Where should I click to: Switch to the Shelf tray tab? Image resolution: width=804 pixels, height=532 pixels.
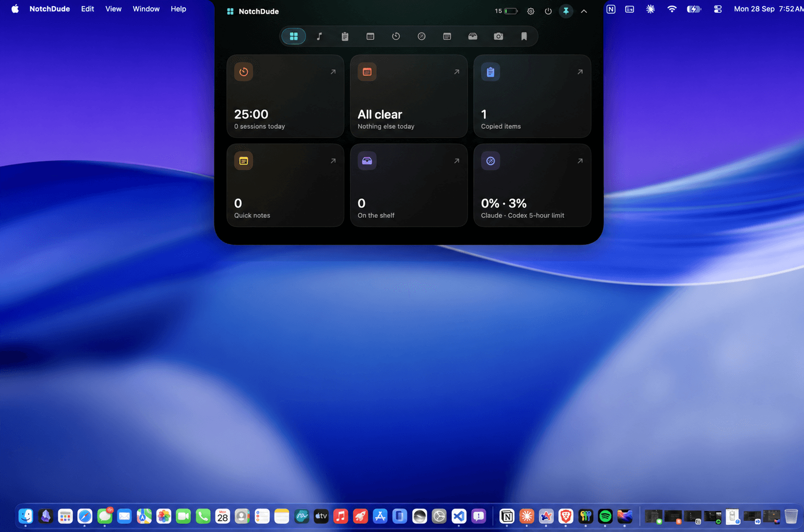coord(473,37)
